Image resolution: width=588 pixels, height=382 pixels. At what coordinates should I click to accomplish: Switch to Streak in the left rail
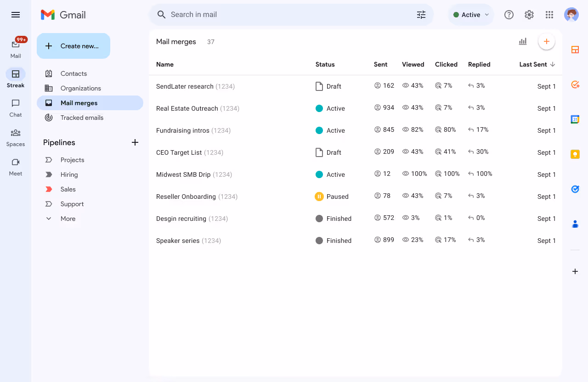pyautogui.click(x=16, y=78)
